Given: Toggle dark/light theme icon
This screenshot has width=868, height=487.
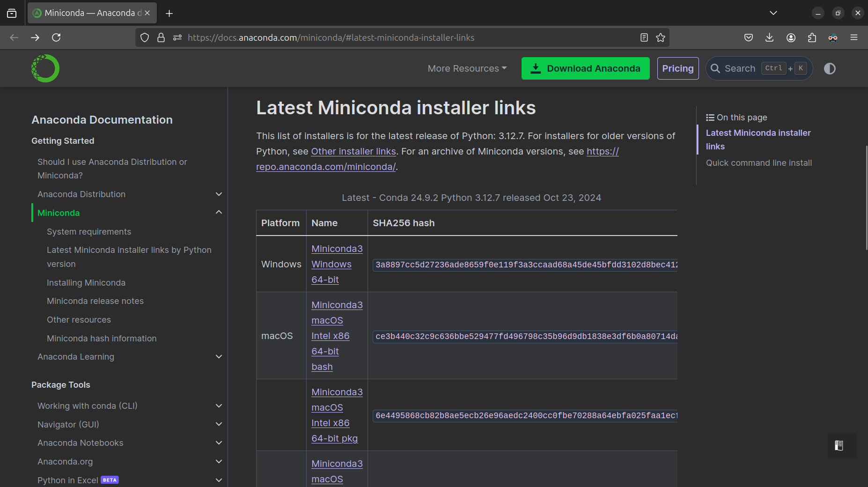Looking at the screenshot, I should click(x=830, y=69).
